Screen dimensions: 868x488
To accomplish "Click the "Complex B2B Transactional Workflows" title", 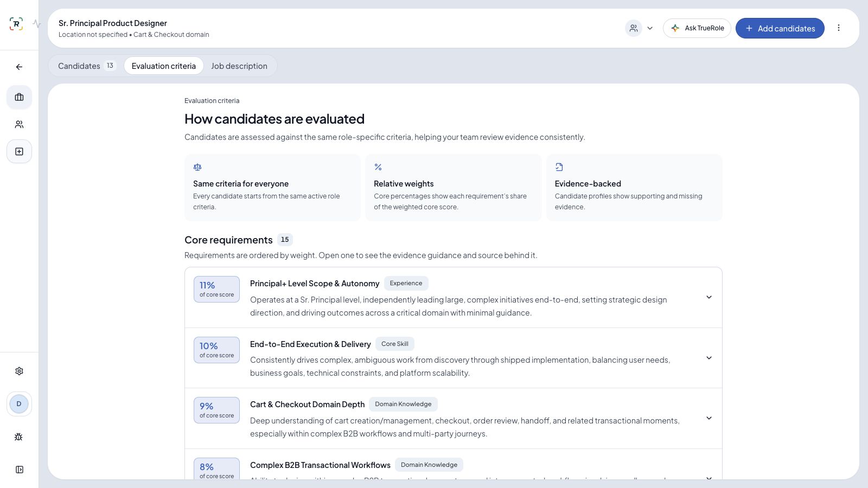I will (320, 465).
